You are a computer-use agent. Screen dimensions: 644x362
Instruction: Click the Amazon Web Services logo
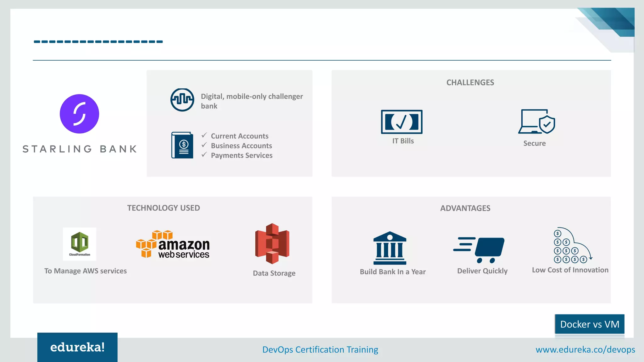[x=173, y=244]
